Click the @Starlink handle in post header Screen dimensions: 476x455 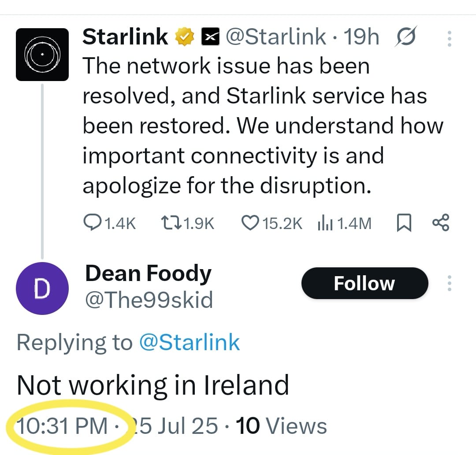click(x=276, y=37)
